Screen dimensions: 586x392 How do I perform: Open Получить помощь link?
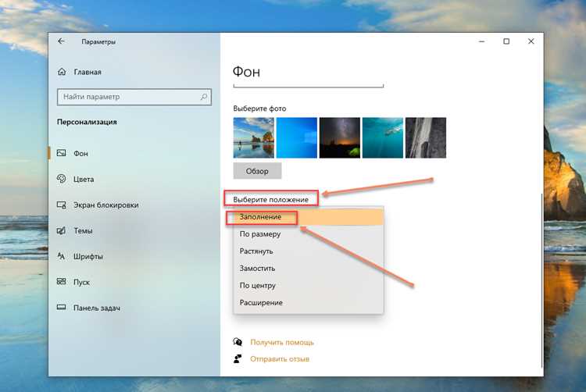tap(282, 342)
